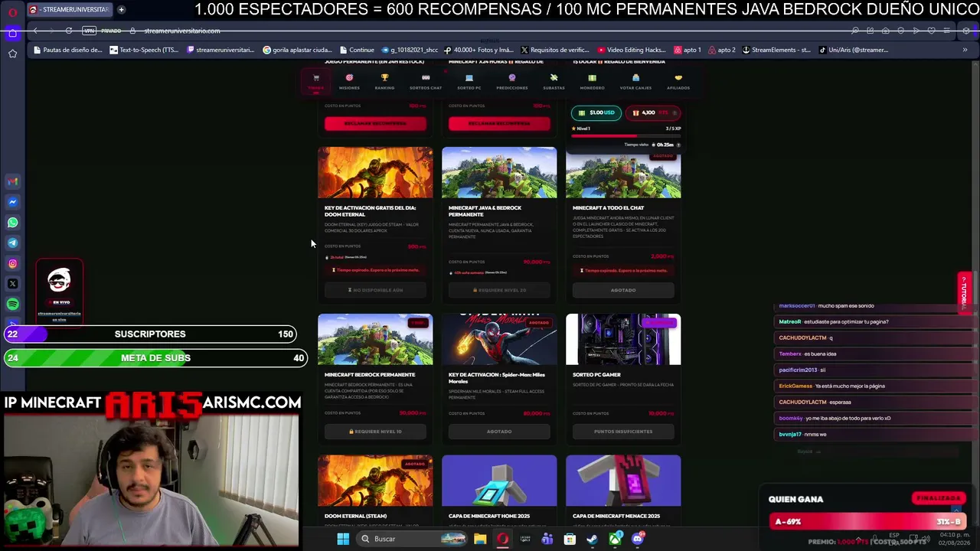Click the heart icon in the address bar
Screen dimensions: 980x551
point(931,31)
